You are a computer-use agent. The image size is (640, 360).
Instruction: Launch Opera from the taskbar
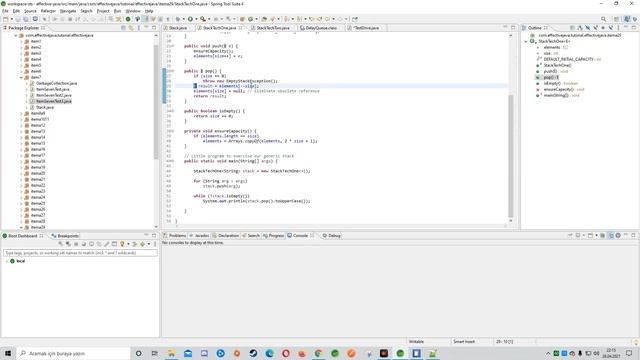[x=286, y=353]
